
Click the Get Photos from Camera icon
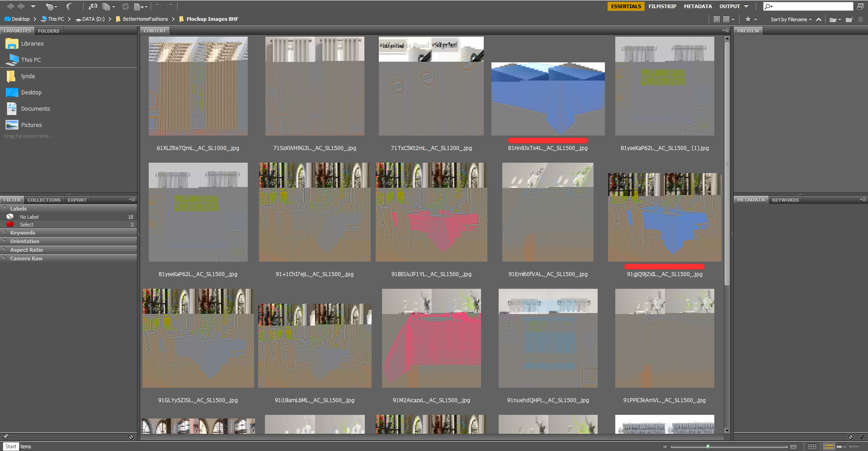pyautogui.click(x=93, y=6)
